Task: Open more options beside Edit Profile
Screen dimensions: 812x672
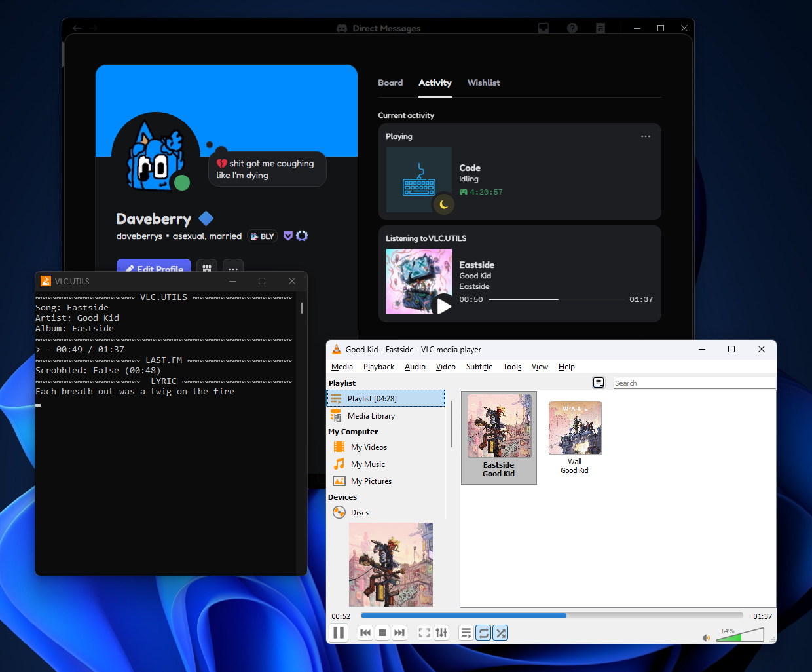Action: [x=233, y=269]
